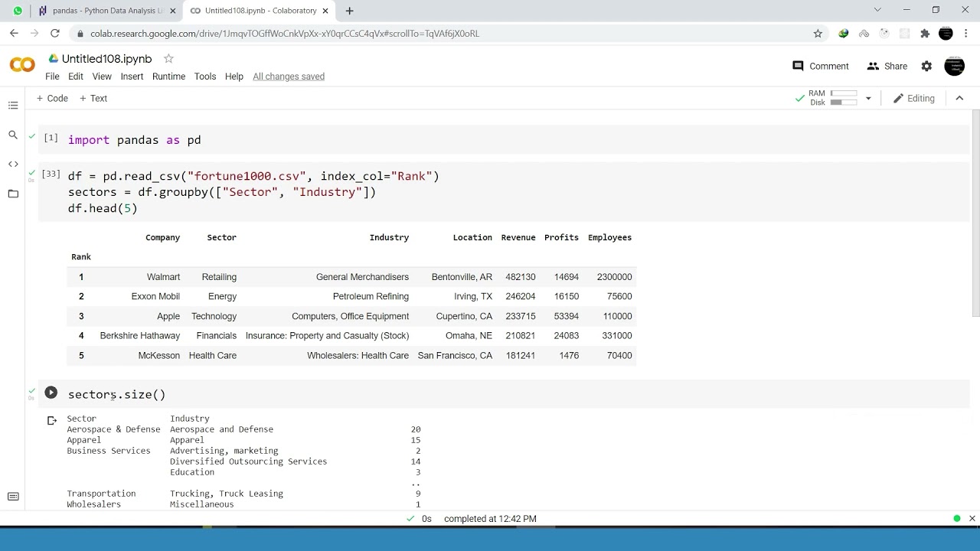Expand the RAM/Disk connection dropdown arrow
Image resolution: width=980 pixels, height=551 pixels.
coord(868,99)
